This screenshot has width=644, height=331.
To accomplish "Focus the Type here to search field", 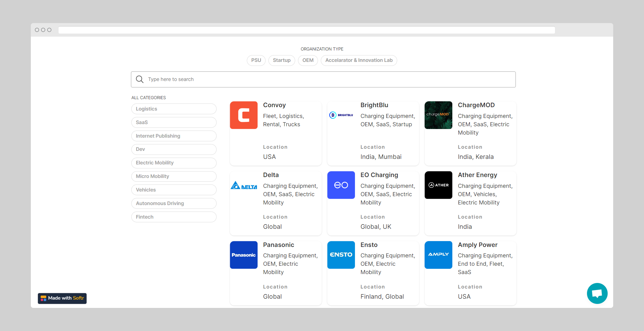I will [x=323, y=79].
